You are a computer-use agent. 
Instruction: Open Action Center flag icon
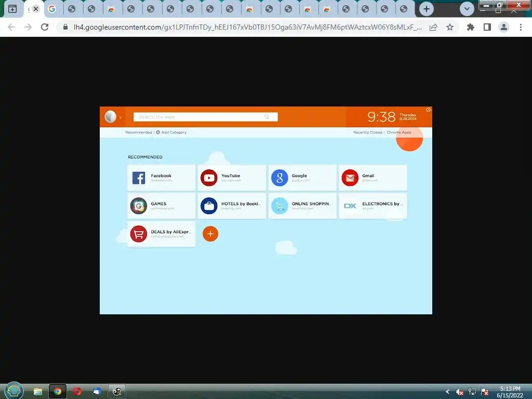coord(485,392)
